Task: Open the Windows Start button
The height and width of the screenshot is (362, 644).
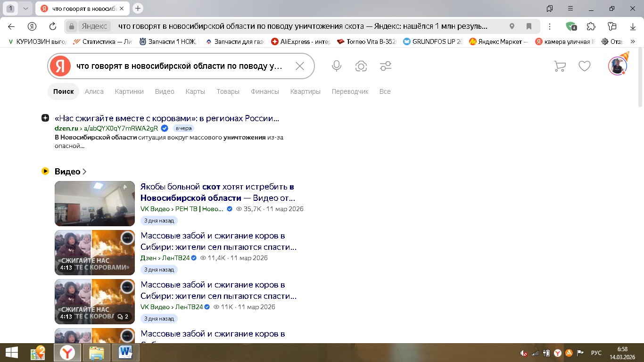Action: point(11,353)
